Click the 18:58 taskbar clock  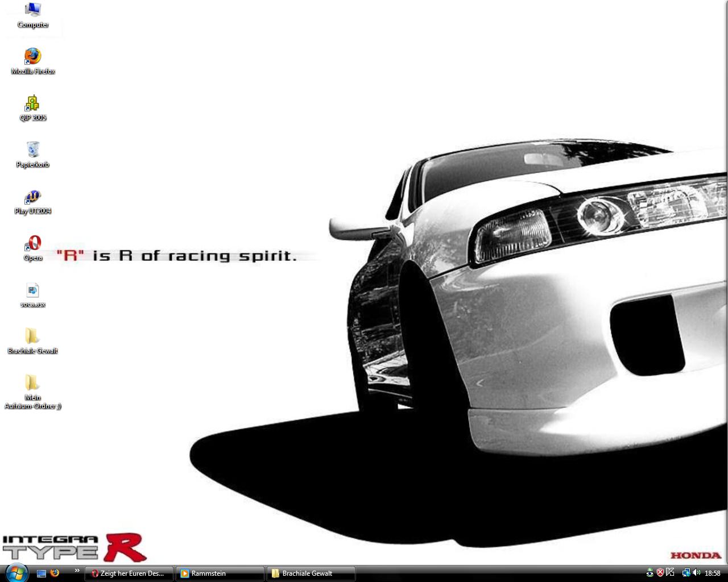coord(713,573)
